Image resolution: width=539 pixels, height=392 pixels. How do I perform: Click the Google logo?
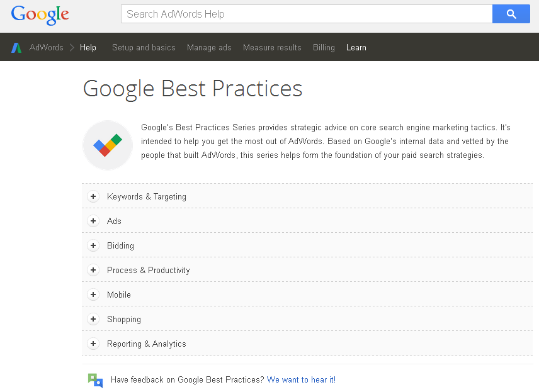pos(39,14)
